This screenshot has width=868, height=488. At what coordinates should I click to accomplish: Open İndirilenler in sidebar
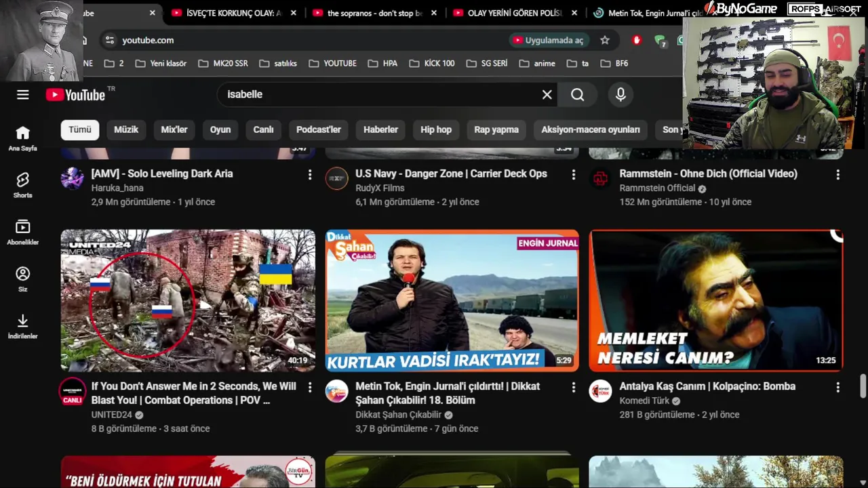coord(23,326)
